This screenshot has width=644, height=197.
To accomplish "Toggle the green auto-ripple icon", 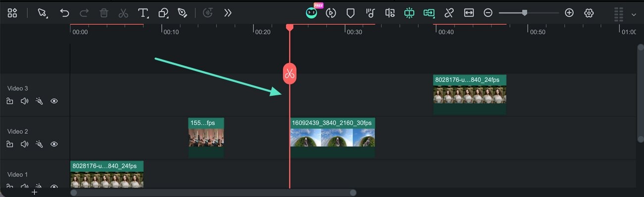I will pyautogui.click(x=409, y=13).
